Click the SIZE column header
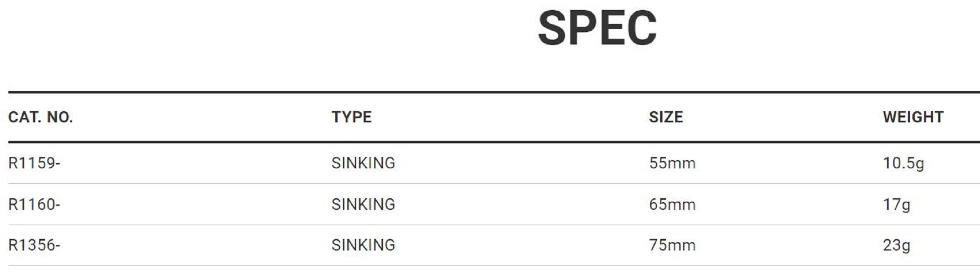The height and width of the screenshot is (275, 980). tap(666, 117)
